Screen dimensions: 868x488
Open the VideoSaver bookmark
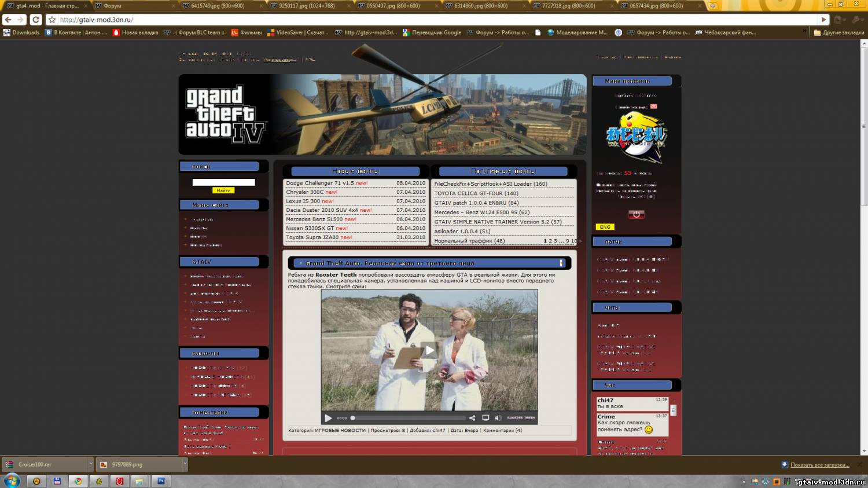(297, 32)
